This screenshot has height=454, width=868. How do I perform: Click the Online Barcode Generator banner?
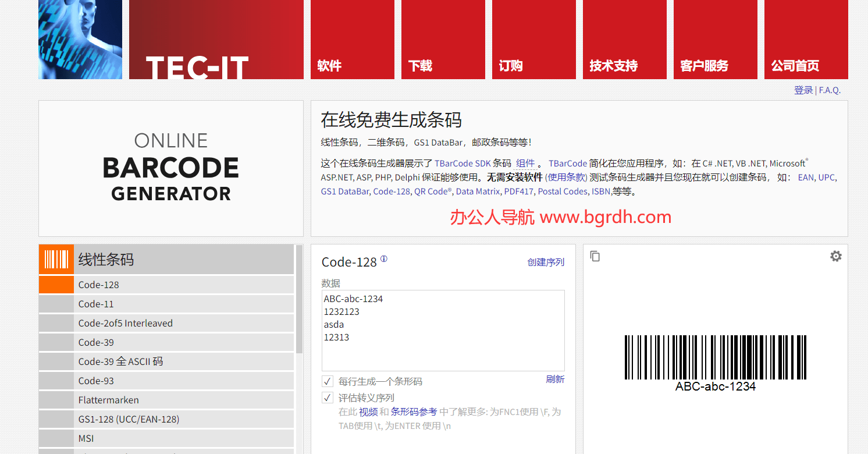171,168
